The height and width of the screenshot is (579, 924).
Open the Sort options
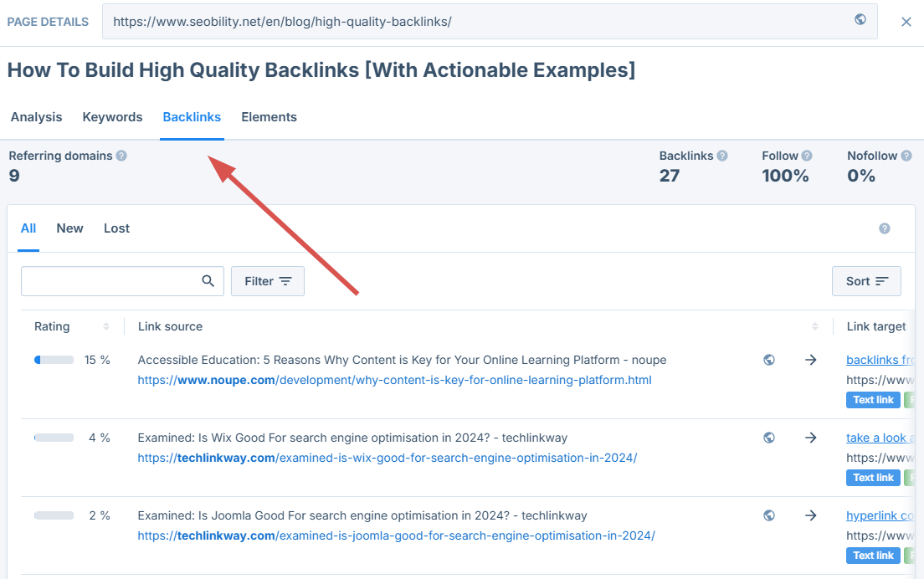coord(866,281)
